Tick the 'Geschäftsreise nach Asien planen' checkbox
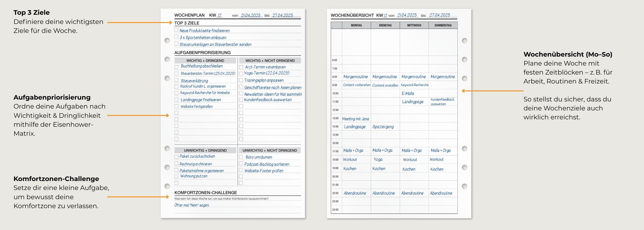Screen dimensions: 644x230 pyautogui.click(x=241, y=87)
